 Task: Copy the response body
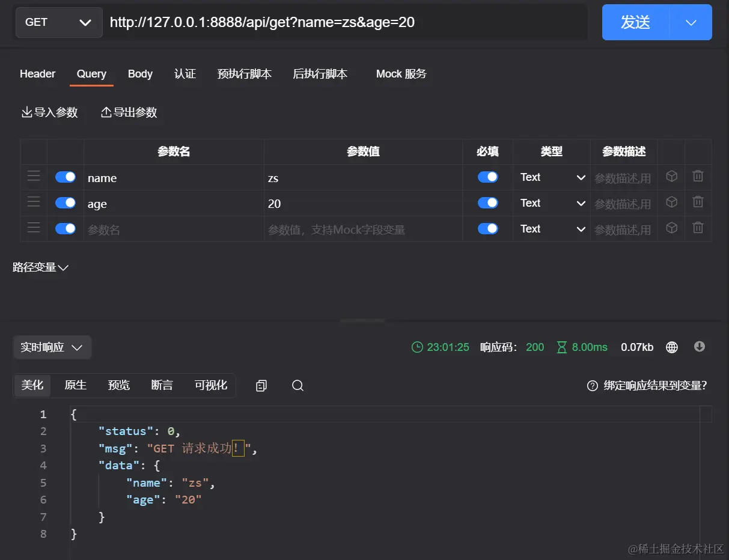click(x=261, y=385)
